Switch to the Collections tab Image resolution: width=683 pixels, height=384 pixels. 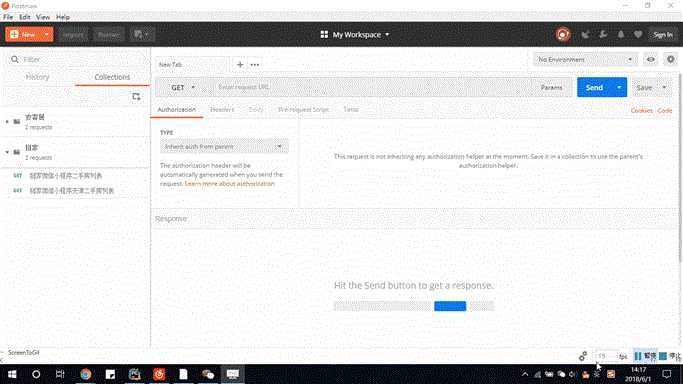pos(112,77)
